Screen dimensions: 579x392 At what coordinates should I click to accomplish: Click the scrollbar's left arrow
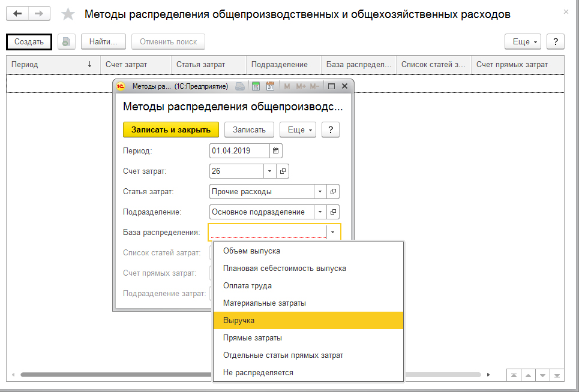click(x=13, y=375)
